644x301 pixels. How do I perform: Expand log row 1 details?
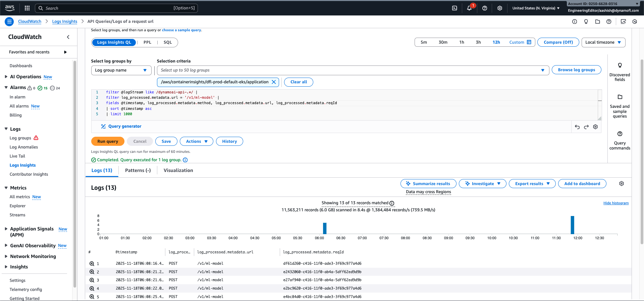(92, 264)
